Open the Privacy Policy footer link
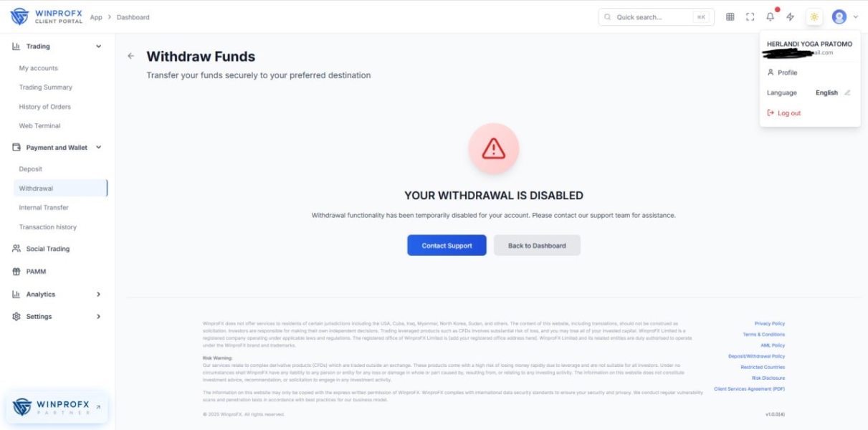 coord(769,324)
